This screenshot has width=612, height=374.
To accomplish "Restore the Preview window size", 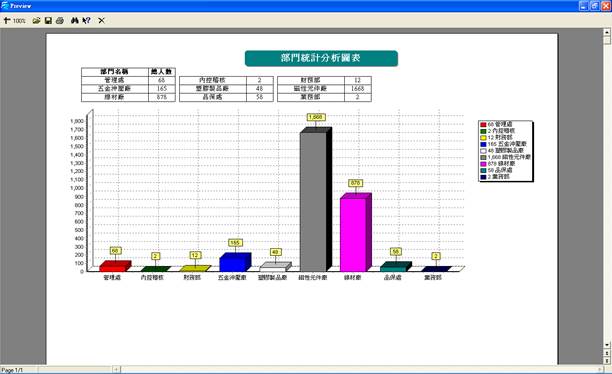I will tap(594, 6).
